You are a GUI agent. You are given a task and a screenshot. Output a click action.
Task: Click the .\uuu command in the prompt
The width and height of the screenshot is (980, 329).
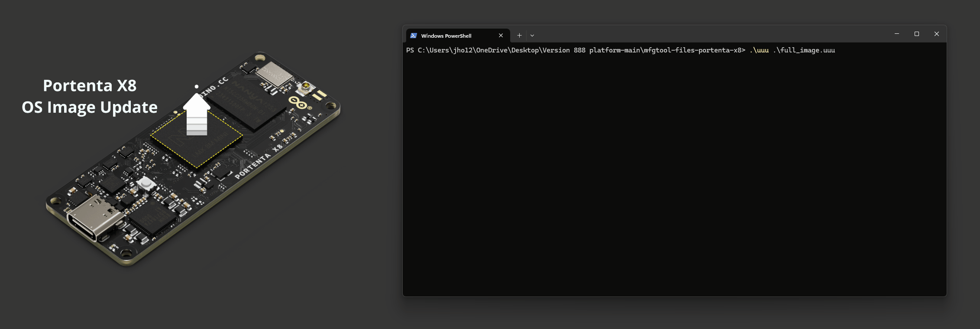[759, 50]
